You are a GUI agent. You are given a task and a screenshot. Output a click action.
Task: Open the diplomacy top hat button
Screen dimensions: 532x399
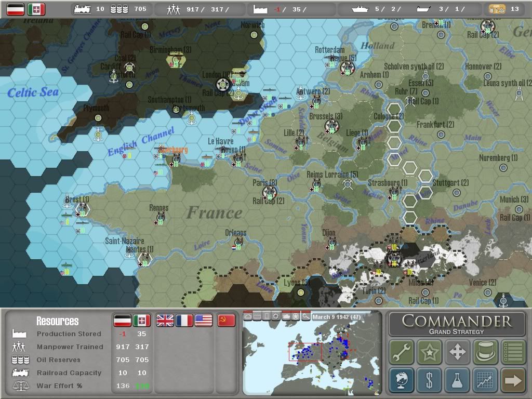[x=485, y=352]
